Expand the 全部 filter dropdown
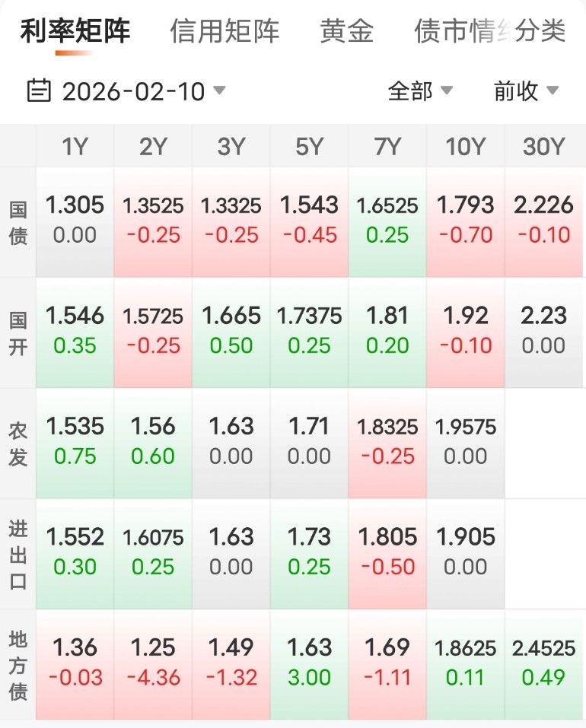The height and width of the screenshot is (728, 586). tap(420, 91)
